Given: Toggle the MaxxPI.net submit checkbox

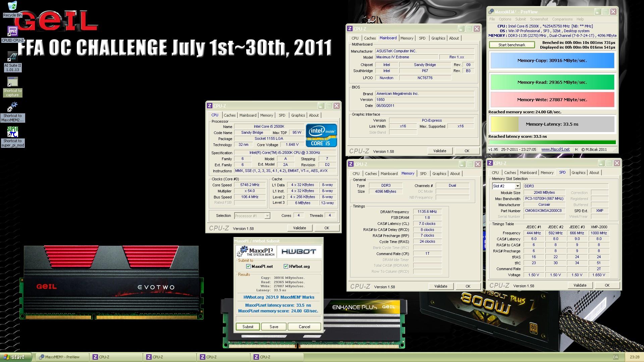Looking at the screenshot, I should click(248, 266).
